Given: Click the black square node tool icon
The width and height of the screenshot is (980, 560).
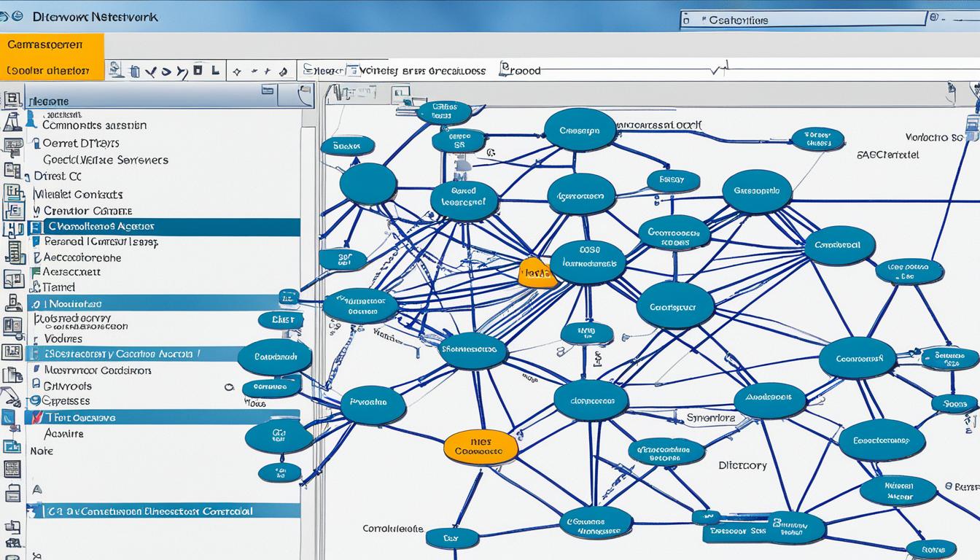Looking at the screenshot, I should point(198,70).
